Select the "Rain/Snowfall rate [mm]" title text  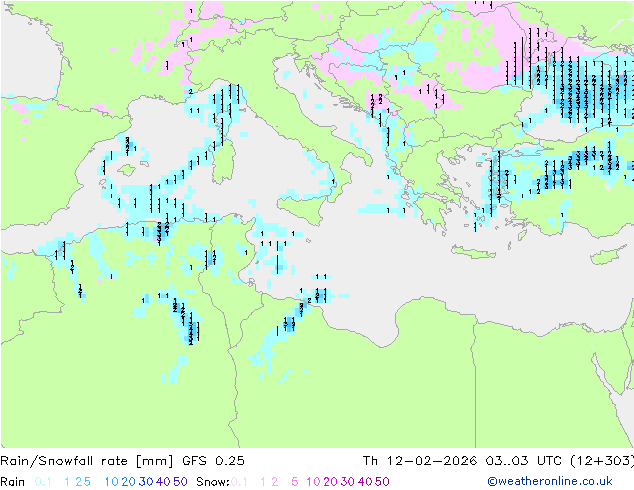tap(87, 461)
